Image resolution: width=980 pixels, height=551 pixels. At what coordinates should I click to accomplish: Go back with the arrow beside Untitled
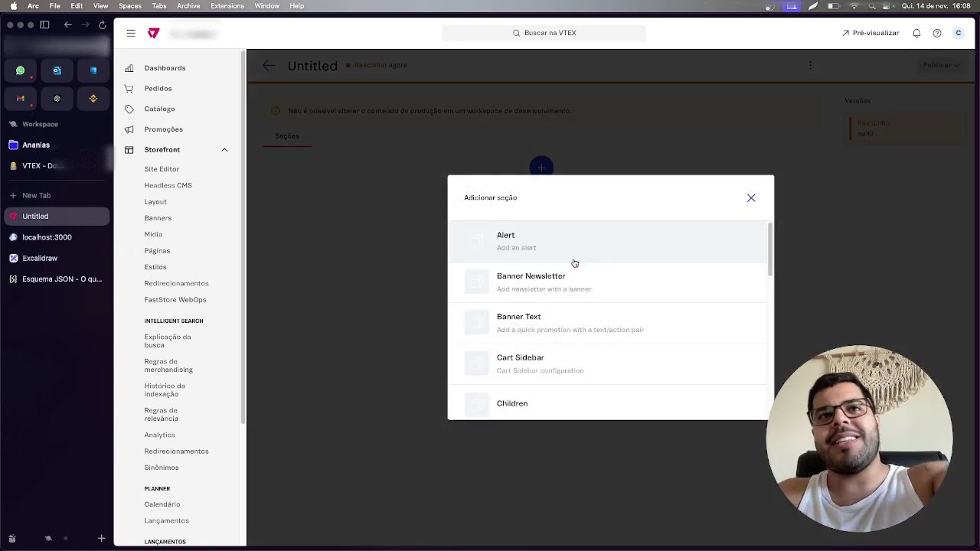269,66
